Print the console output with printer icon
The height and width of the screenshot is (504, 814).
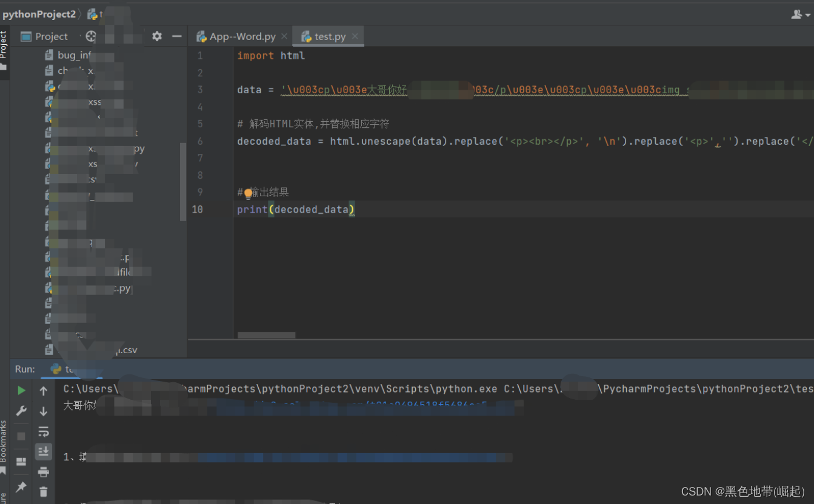coord(44,472)
